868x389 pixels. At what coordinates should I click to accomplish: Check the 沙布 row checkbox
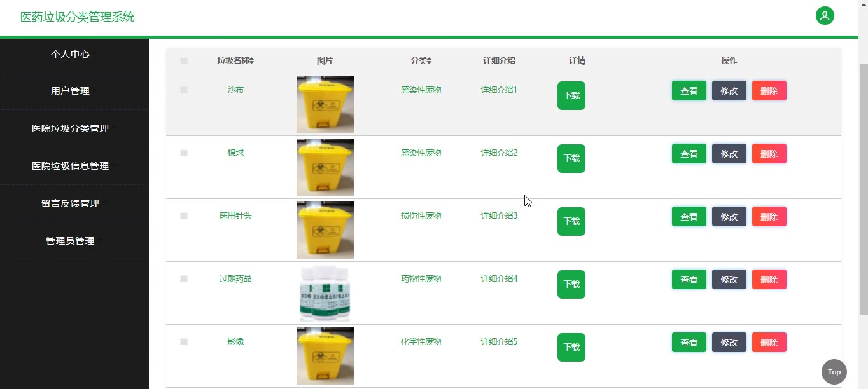(184, 90)
